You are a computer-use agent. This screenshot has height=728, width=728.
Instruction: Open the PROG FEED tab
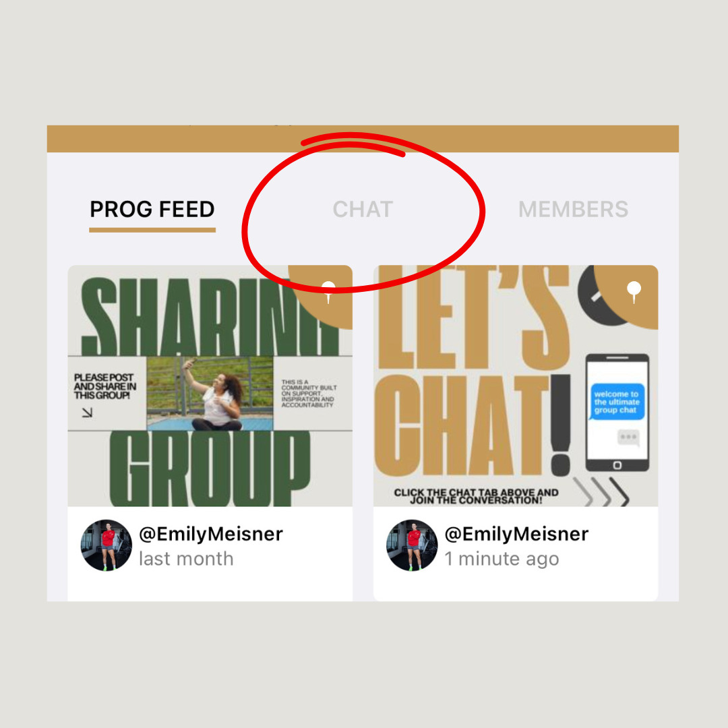tap(152, 210)
